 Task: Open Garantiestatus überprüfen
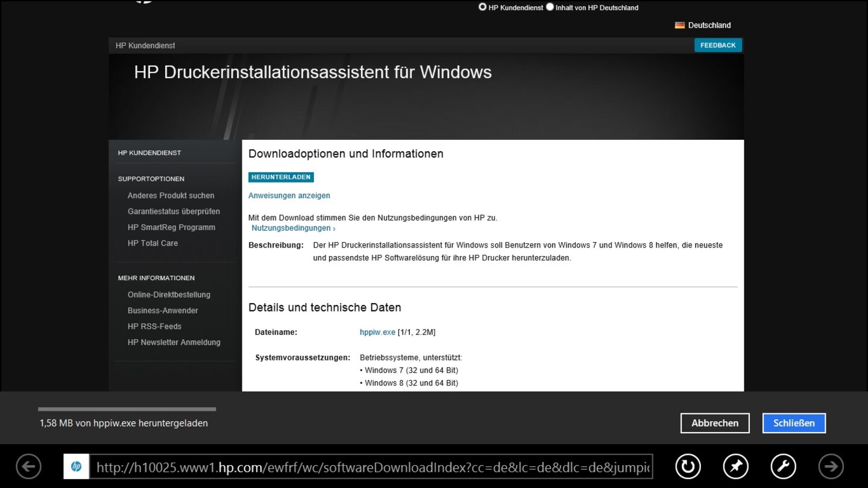(x=174, y=211)
